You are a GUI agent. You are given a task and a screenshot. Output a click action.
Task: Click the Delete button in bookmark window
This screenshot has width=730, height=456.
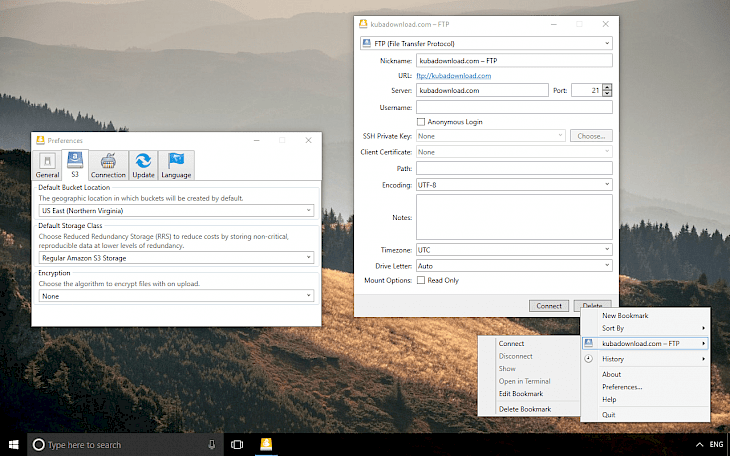592,305
